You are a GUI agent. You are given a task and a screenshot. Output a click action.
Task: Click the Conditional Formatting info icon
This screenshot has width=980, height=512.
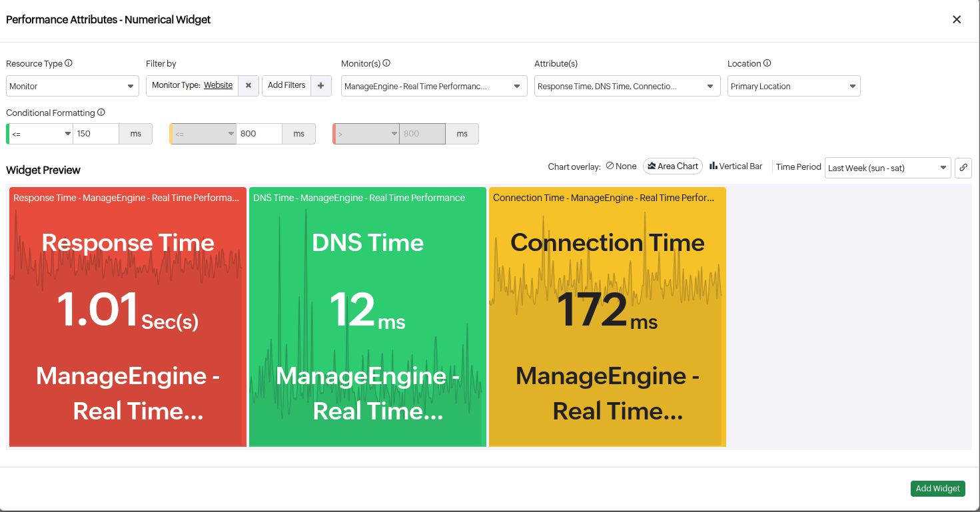[x=101, y=113]
